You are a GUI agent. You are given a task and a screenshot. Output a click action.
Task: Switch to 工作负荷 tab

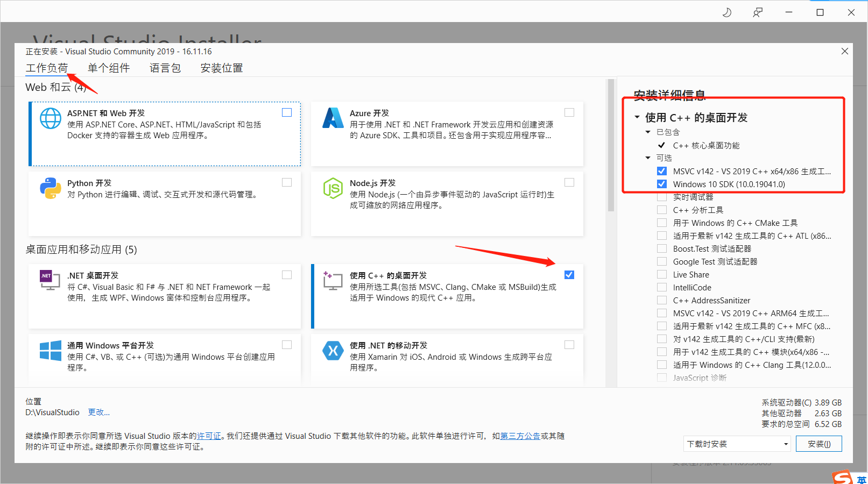point(47,68)
